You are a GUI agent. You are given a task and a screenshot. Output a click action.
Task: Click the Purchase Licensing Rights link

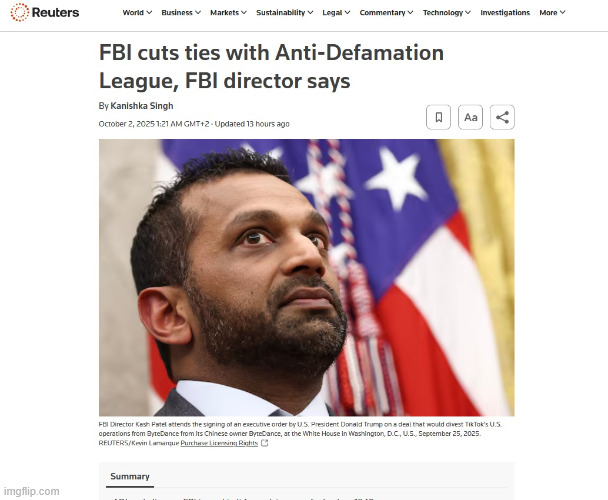(x=219, y=443)
